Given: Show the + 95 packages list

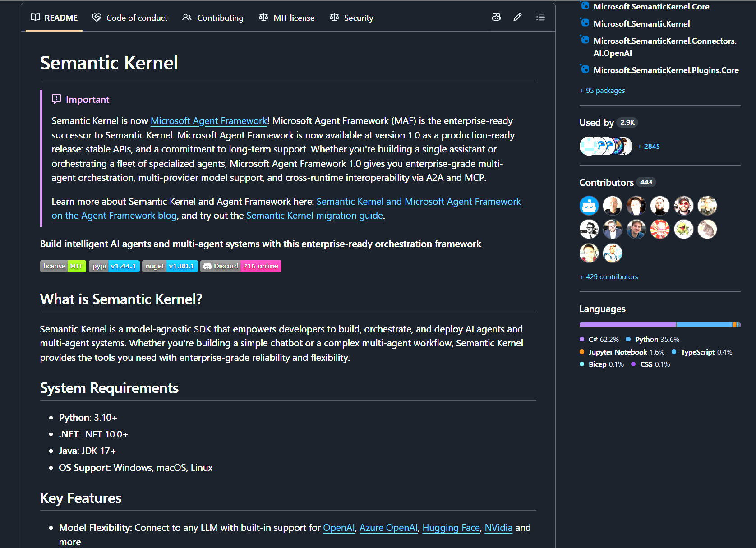Looking at the screenshot, I should [602, 91].
